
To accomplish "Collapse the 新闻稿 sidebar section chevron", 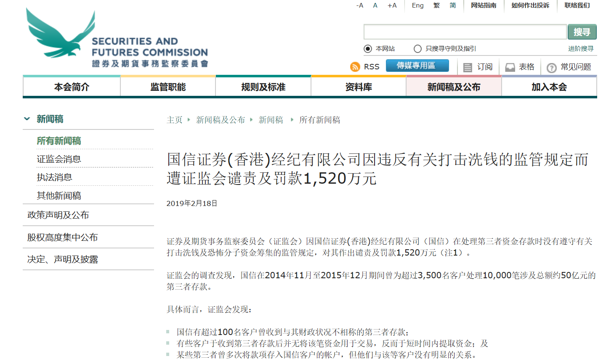I will click(x=27, y=119).
